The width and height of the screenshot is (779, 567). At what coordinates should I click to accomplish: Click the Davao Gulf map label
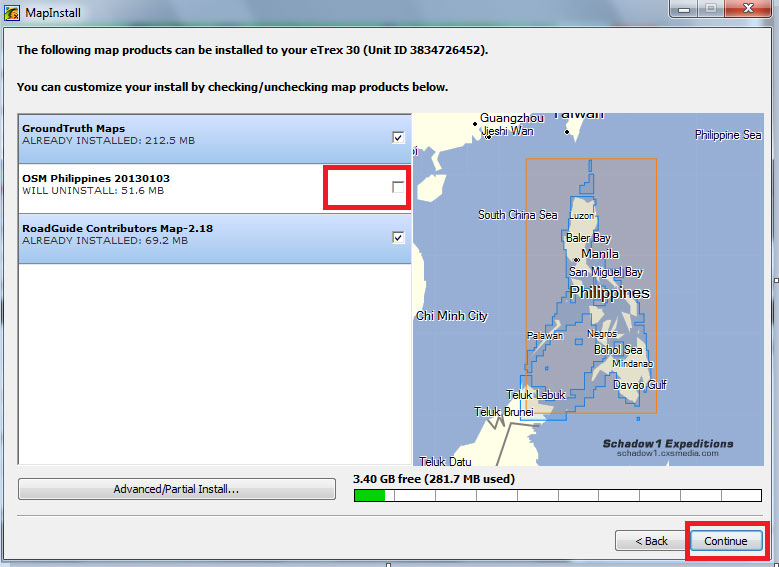[640, 385]
